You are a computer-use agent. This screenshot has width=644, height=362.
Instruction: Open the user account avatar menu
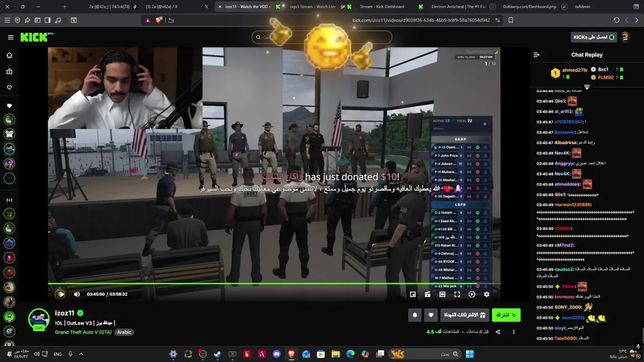coord(625,37)
